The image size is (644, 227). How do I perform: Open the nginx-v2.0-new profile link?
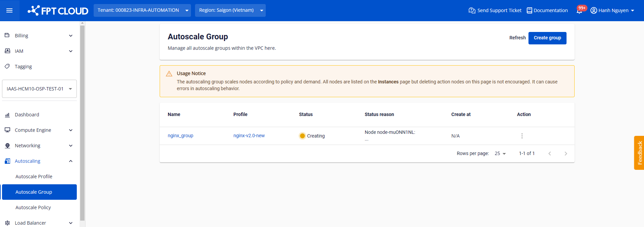pos(249,136)
